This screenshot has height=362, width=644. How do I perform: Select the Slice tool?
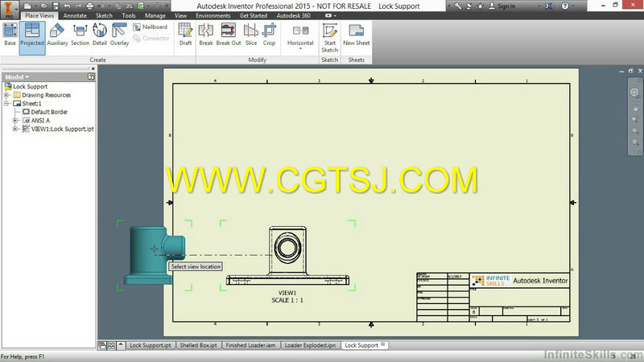251,35
